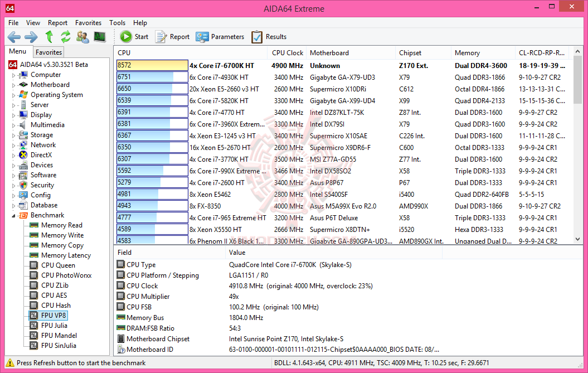Select the FPU SinJulia benchmark icon
The height and width of the screenshot is (373, 588).
tap(34, 346)
